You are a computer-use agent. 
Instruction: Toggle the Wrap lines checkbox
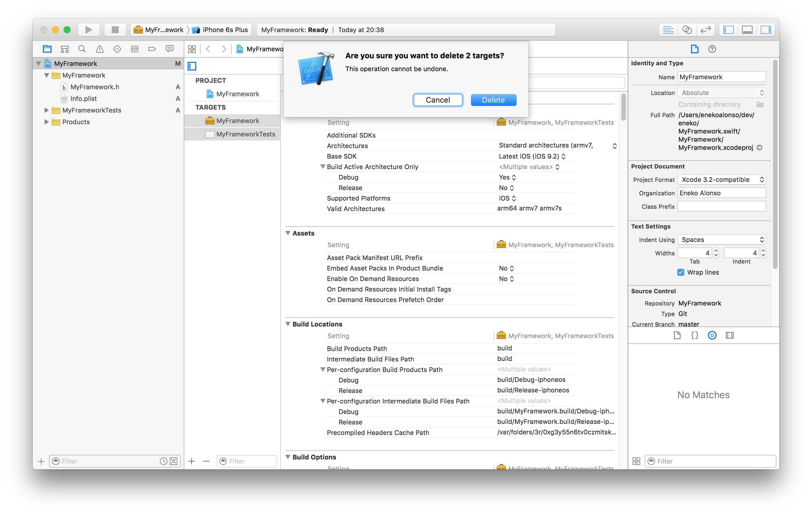click(x=680, y=272)
